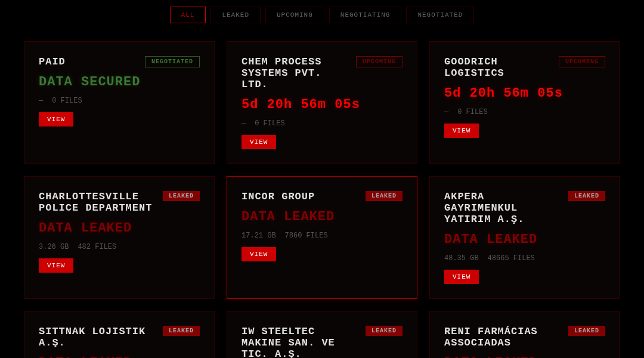Click VIEW on Charlottesville Police Department card
Screen dimensions: 644x358
pos(56,266)
